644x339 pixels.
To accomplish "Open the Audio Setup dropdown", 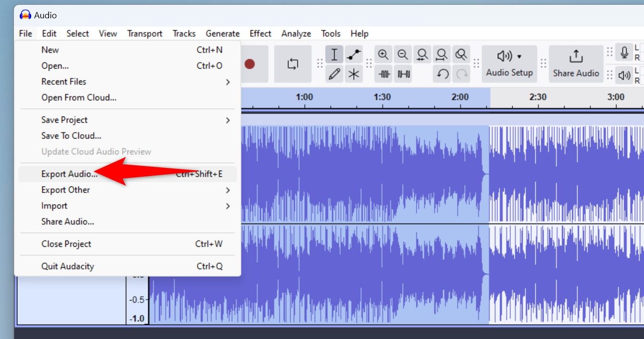I will [x=509, y=63].
